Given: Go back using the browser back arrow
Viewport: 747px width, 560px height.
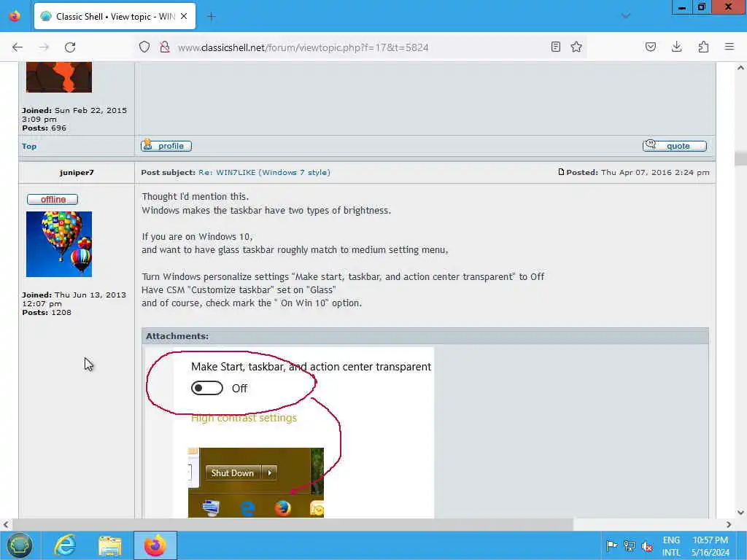Looking at the screenshot, I should pyautogui.click(x=18, y=47).
